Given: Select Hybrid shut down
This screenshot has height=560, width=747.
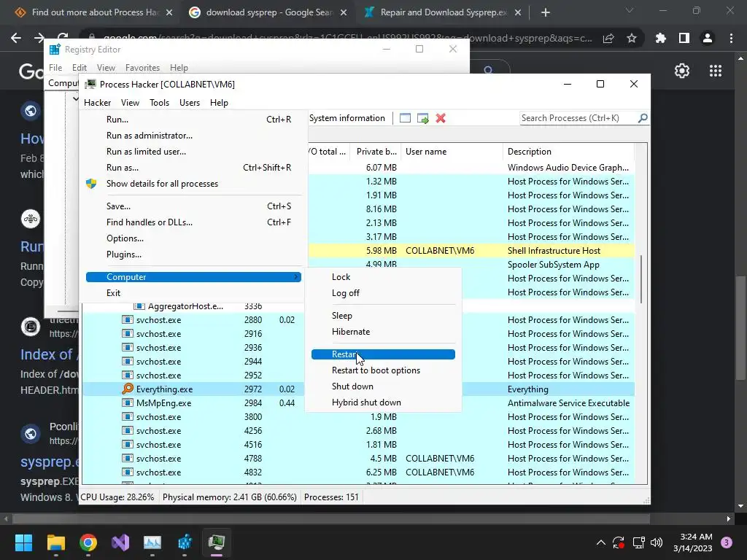Looking at the screenshot, I should tap(366, 402).
